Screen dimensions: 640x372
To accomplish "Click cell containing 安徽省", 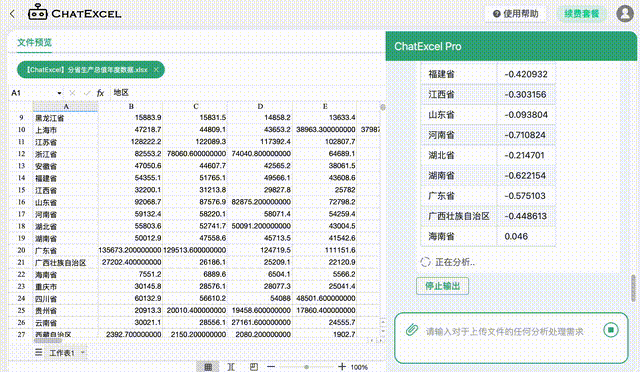I will click(65, 166).
